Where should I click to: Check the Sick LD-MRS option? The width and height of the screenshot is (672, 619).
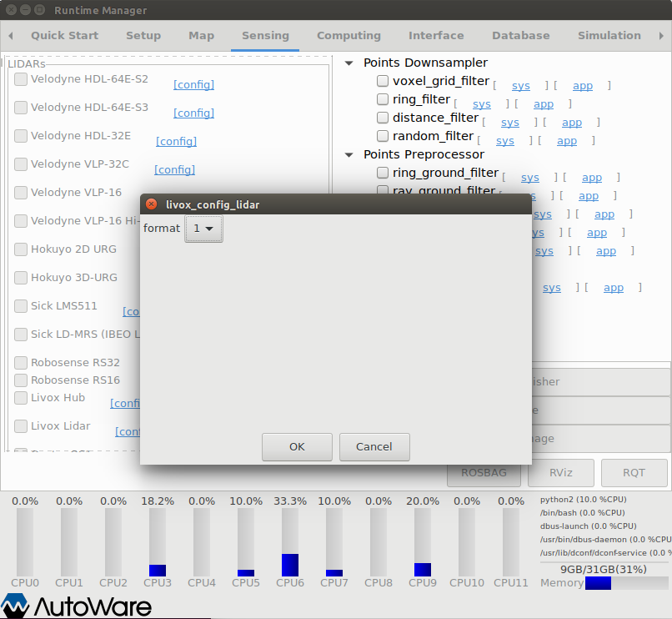pos(21,335)
